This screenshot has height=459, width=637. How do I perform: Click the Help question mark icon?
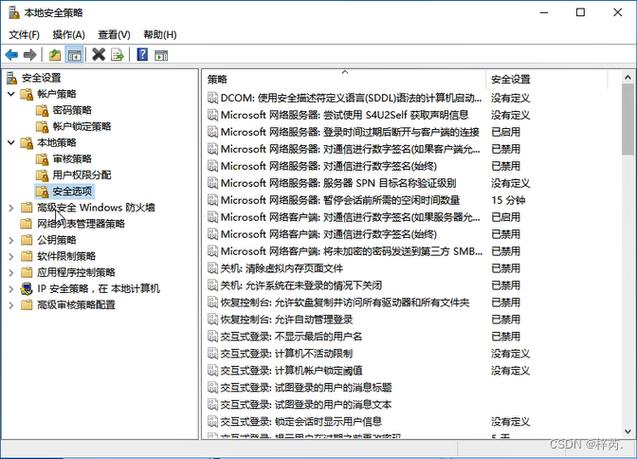tap(142, 54)
